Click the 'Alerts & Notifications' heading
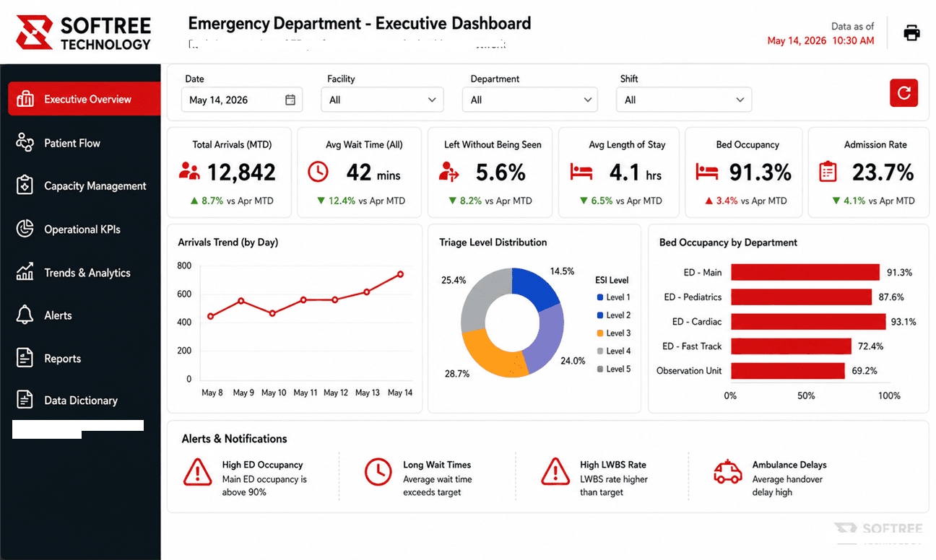This screenshot has width=936, height=560. (x=234, y=439)
